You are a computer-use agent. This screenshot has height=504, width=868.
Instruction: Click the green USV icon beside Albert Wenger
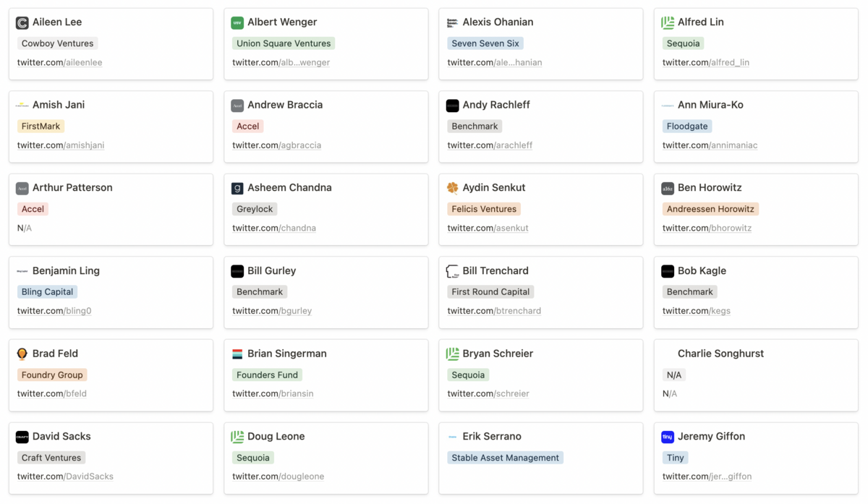[237, 23]
